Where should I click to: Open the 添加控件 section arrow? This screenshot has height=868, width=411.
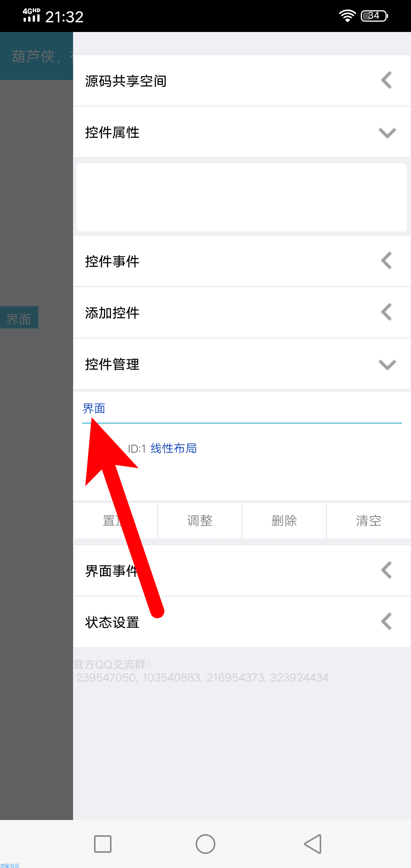(x=387, y=312)
